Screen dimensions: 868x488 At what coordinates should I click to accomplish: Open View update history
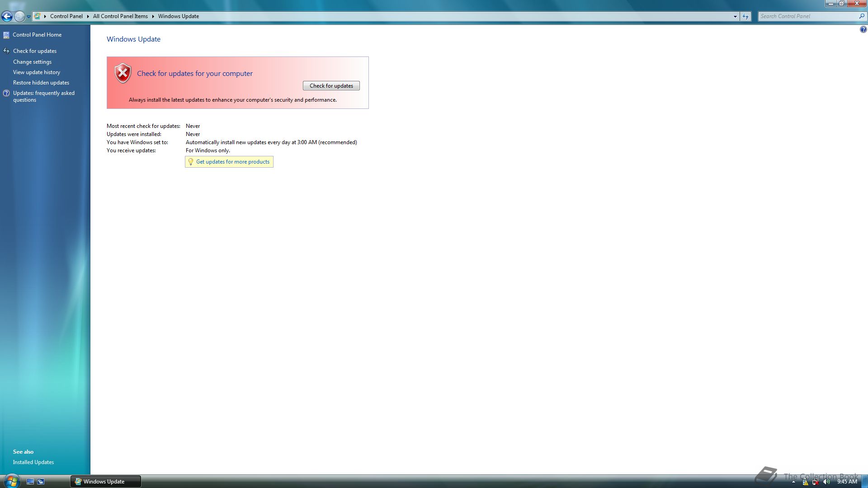(x=37, y=72)
